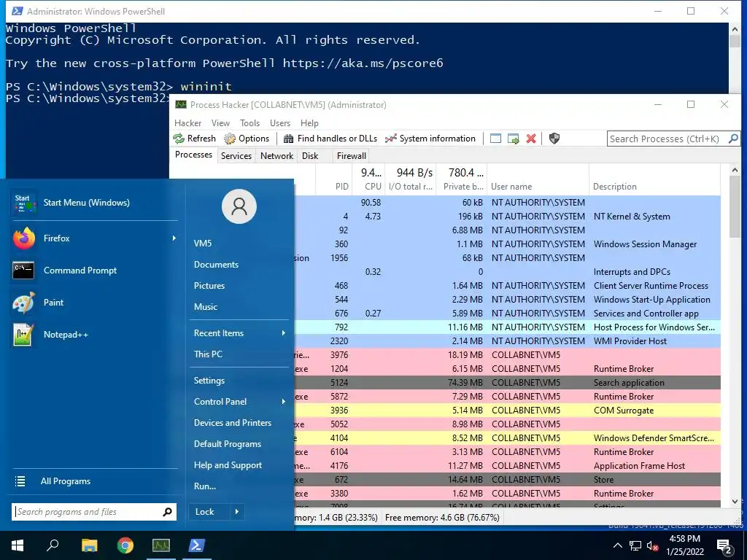Open Google Chrome from the taskbar
The image size is (747, 560).
(x=125, y=545)
